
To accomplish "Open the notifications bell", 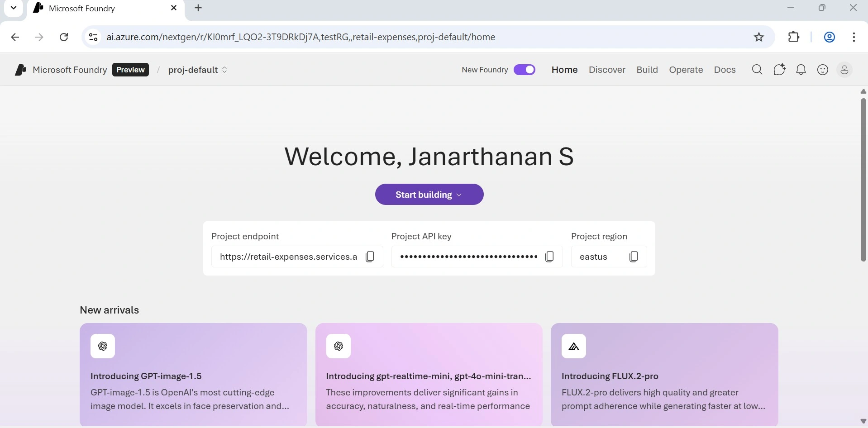I will click(x=801, y=70).
